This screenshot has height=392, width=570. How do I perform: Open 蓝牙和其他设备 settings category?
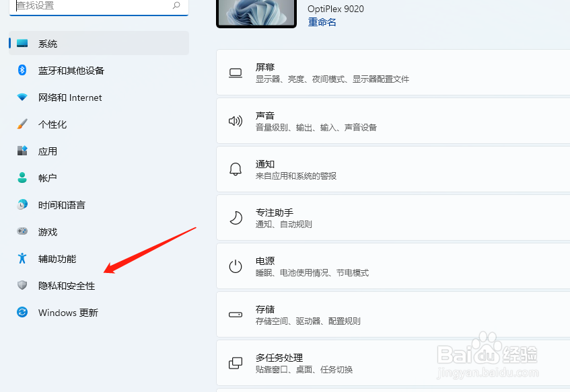99,70
